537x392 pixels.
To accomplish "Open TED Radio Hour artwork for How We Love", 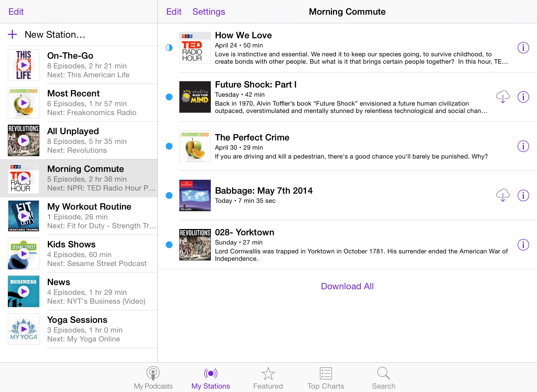I will pyautogui.click(x=195, y=48).
